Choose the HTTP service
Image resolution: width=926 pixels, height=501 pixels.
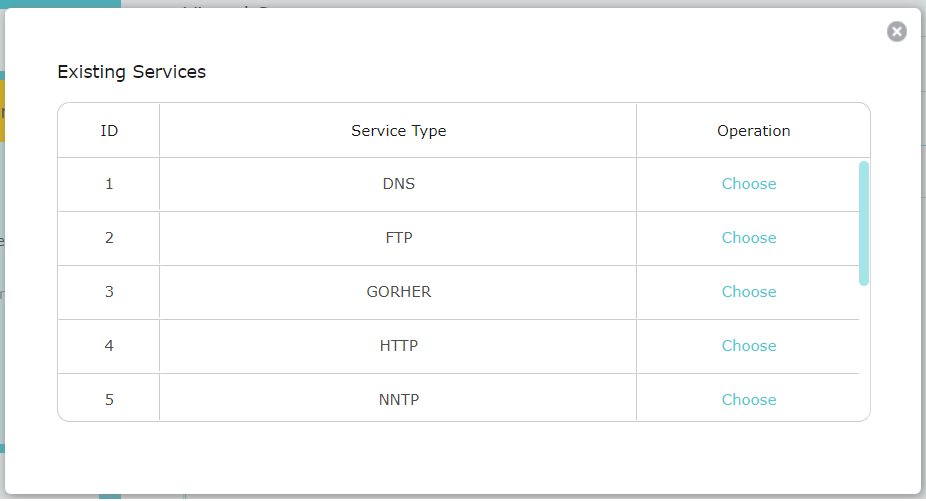[749, 346]
